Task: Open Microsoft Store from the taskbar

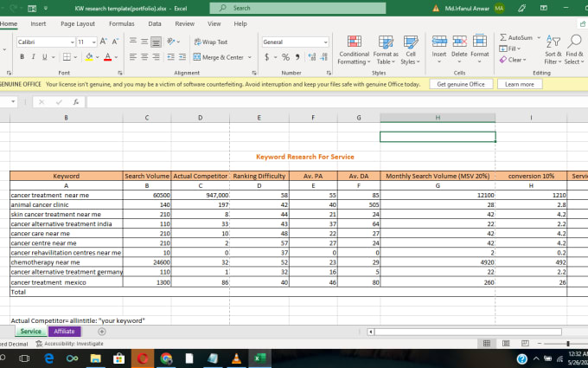Action: pyautogui.click(x=118, y=358)
